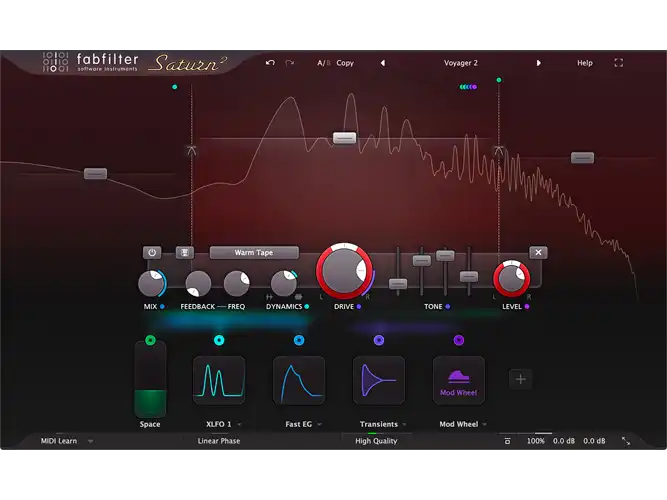Click the middle band level handle

click(x=344, y=138)
